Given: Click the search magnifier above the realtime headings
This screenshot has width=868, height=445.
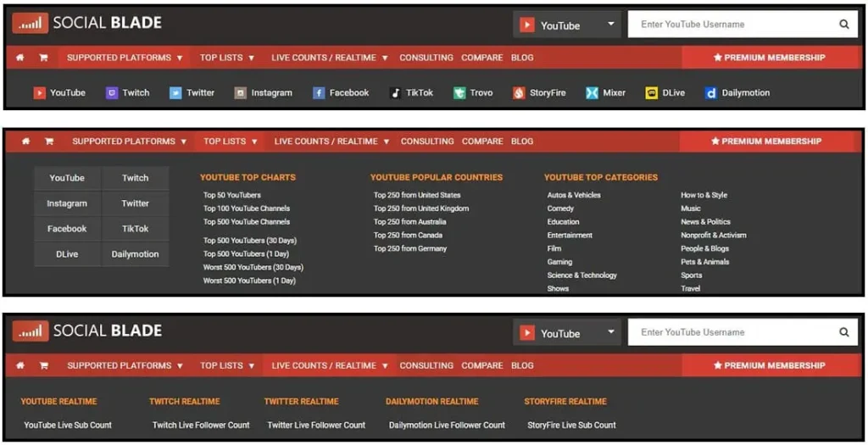Looking at the screenshot, I should coord(843,332).
